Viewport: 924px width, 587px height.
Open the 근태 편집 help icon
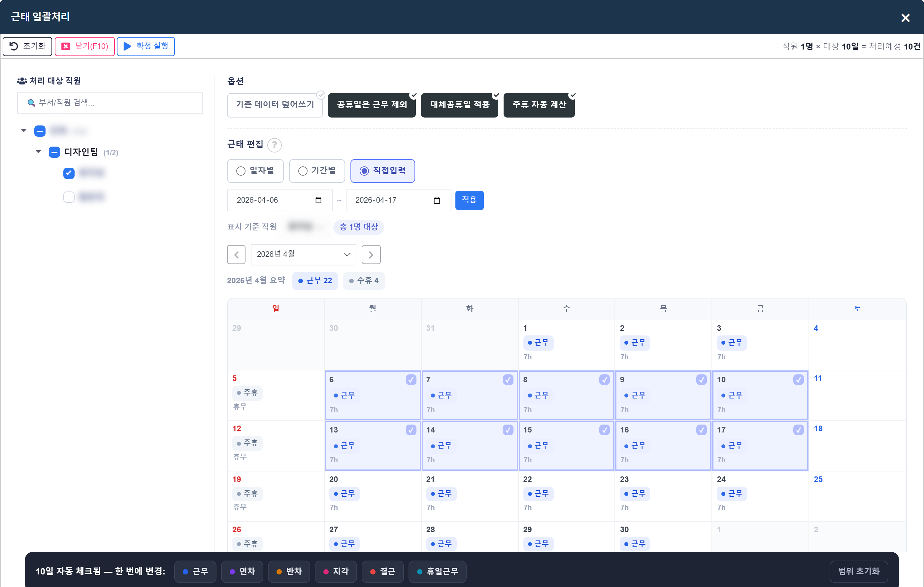[274, 145]
